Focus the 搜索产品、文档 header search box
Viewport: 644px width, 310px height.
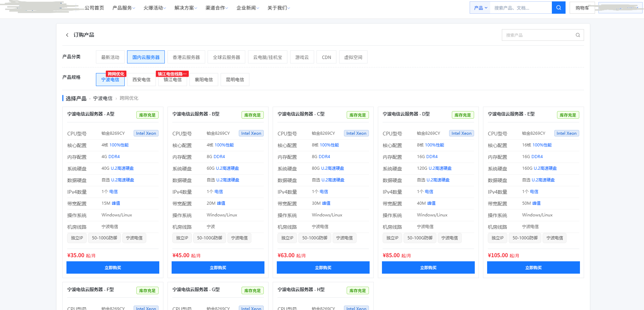[521, 8]
